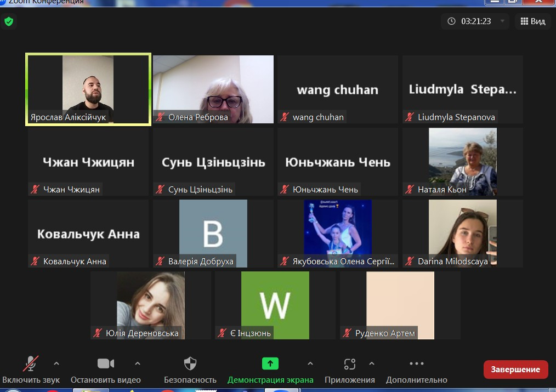556x392 pixels.
Task: Click the red Завершение button
Action: click(515, 370)
